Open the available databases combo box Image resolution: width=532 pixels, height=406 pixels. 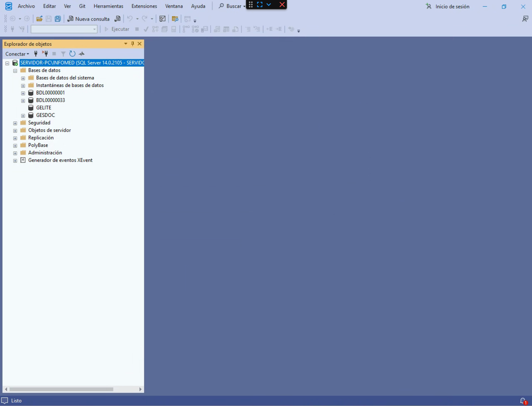[64, 29]
